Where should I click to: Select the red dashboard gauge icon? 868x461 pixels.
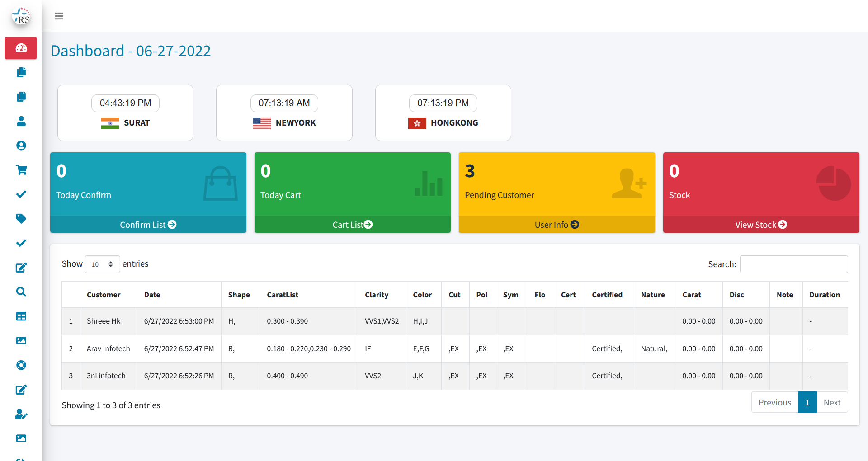(x=21, y=48)
